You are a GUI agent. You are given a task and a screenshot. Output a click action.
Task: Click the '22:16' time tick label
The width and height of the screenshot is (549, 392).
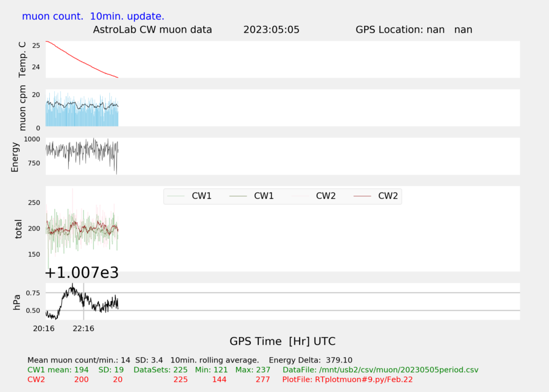pyautogui.click(x=83, y=329)
